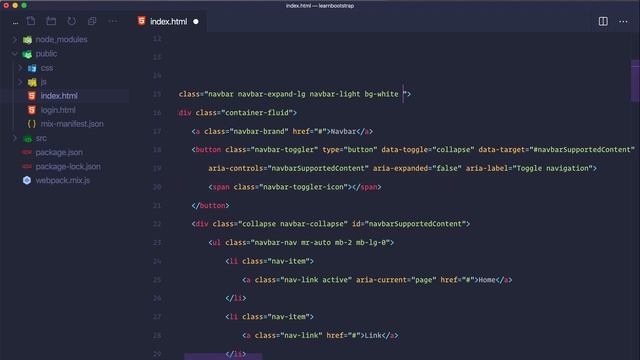640x360 pixels.
Task: Select the src folder label
Action: tap(41, 138)
